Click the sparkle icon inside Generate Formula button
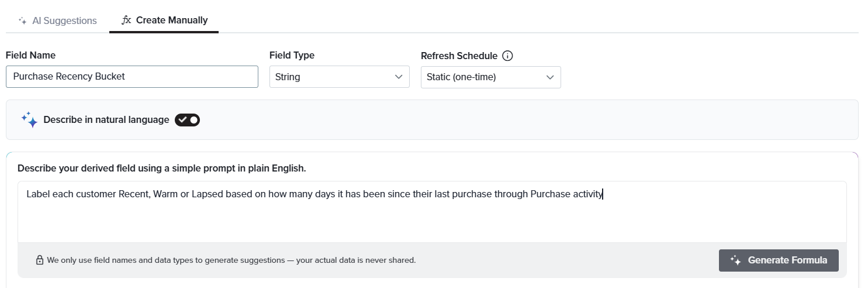Image resolution: width=868 pixels, height=288 pixels. pyautogui.click(x=735, y=260)
